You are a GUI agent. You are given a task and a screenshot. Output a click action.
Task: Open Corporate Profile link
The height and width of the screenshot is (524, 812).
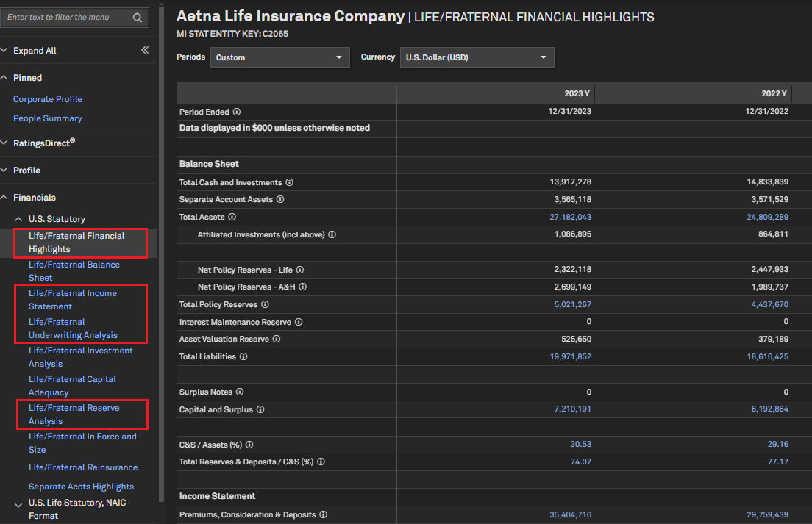pyautogui.click(x=48, y=98)
